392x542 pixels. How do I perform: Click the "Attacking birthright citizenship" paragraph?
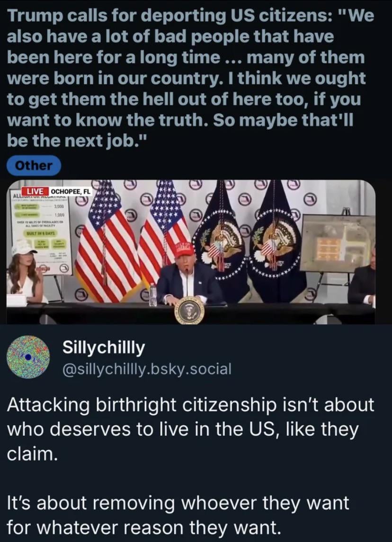[x=190, y=429]
